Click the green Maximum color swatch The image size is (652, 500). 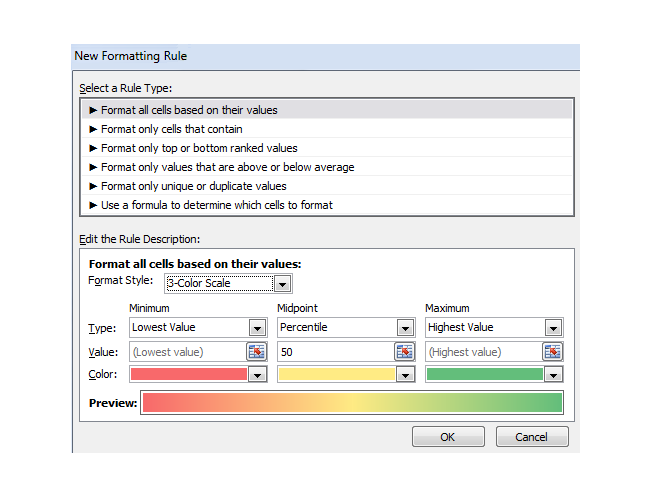[x=485, y=374]
